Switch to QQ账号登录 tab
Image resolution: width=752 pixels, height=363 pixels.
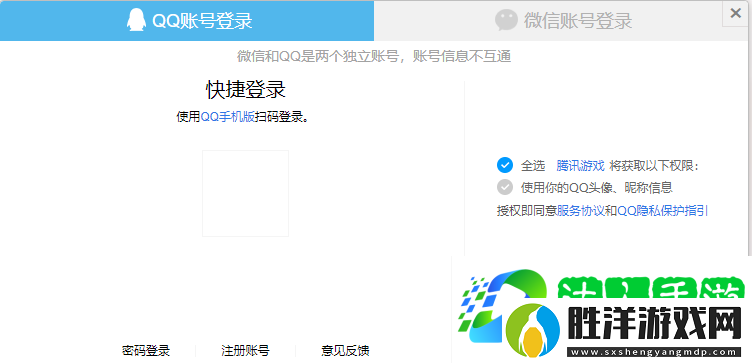tap(187, 21)
